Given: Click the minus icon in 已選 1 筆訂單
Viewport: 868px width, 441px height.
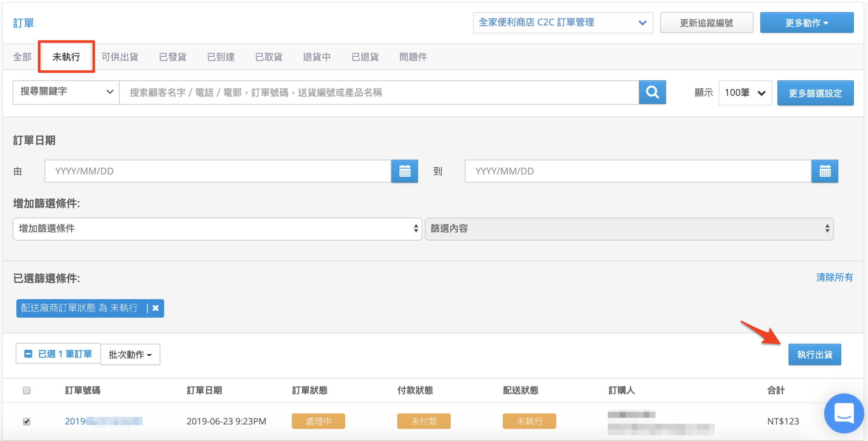Looking at the screenshot, I should [28, 354].
